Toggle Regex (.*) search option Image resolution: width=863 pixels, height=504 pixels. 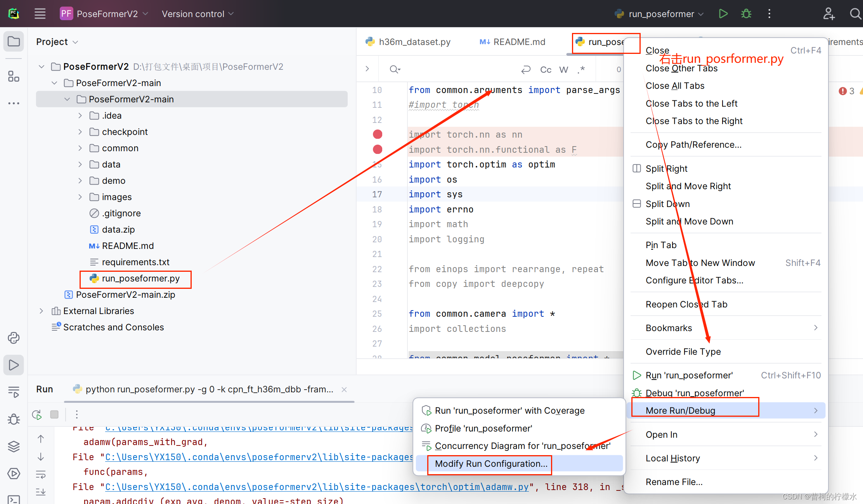(x=581, y=69)
